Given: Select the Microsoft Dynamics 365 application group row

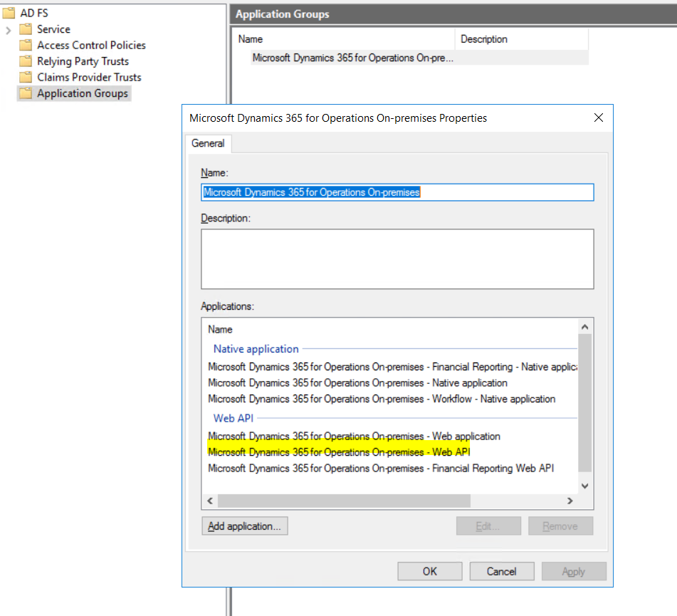Looking at the screenshot, I should (419, 58).
